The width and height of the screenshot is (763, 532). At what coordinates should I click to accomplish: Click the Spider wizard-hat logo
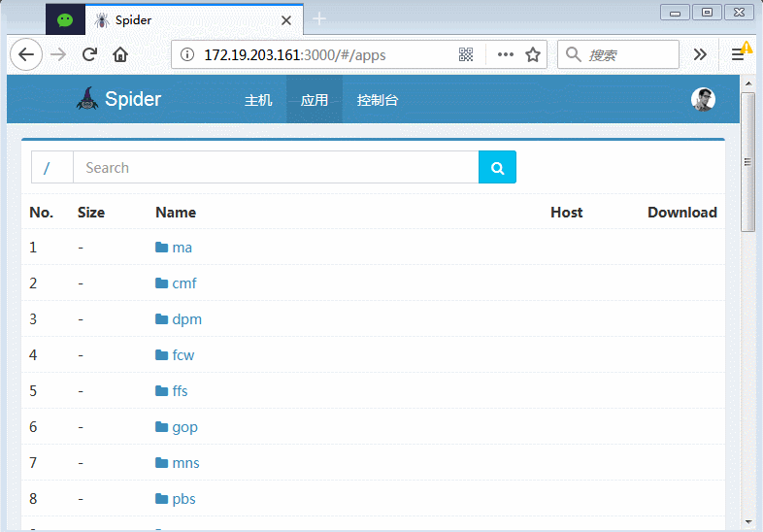[x=87, y=99]
